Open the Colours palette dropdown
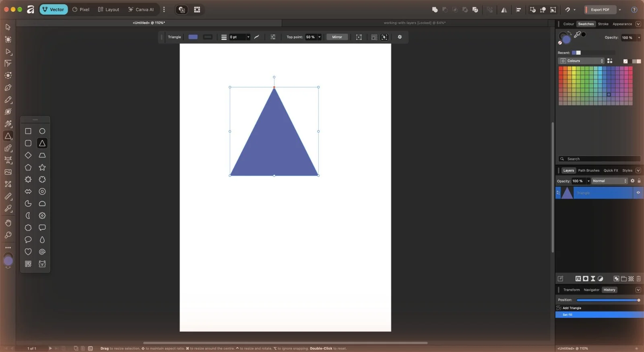This screenshot has height=352, width=644. click(x=581, y=61)
